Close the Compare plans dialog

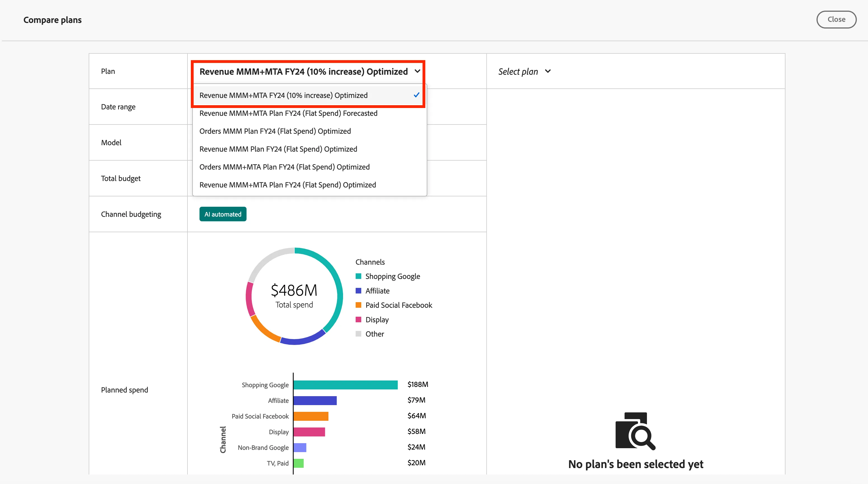point(836,20)
